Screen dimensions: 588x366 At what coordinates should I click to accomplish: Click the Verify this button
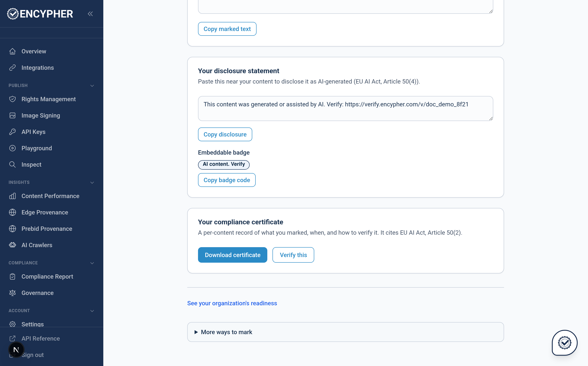[x=293, y=255]
